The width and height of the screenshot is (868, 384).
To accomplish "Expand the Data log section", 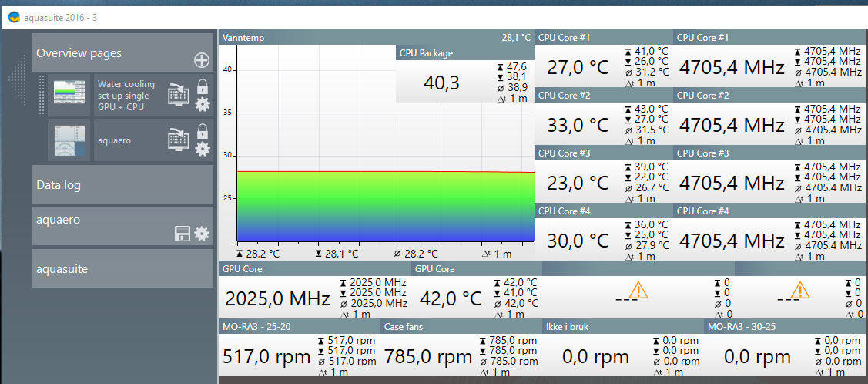I will pyautogui.click(x=122, y=184).
